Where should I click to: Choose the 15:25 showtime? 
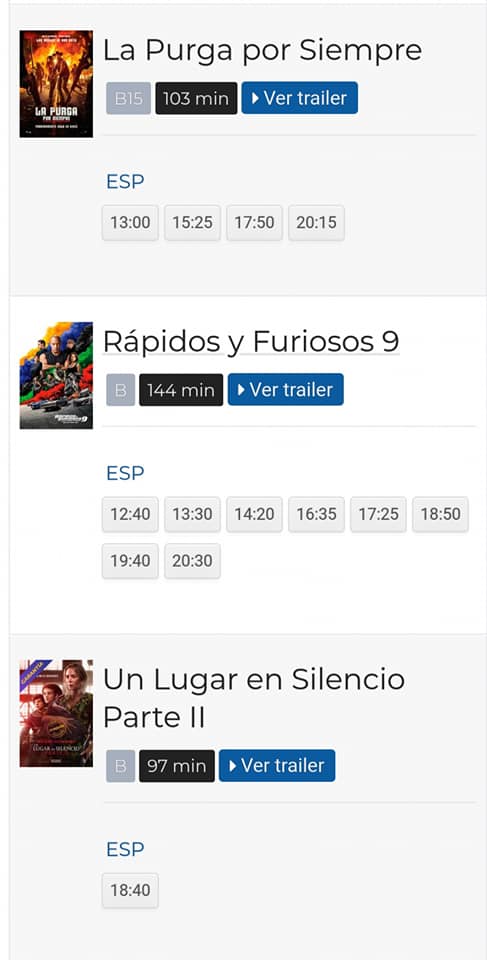tap(192, 223)
